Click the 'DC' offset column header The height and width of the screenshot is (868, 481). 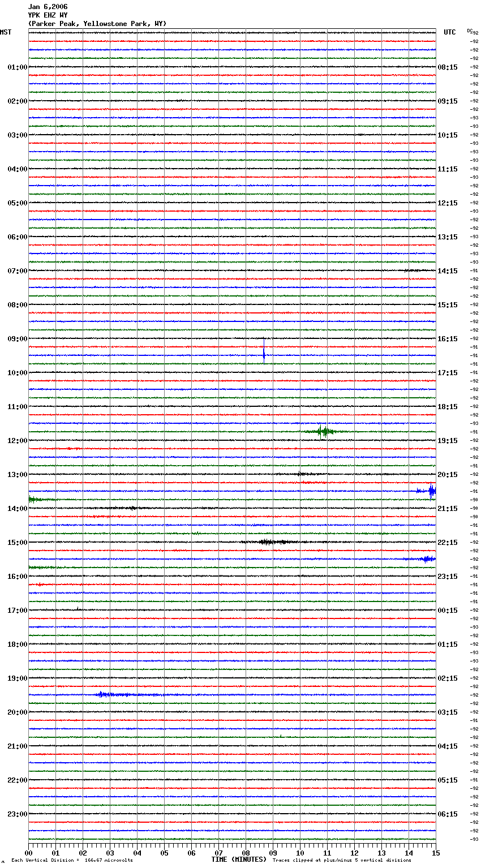pos(470,31)
